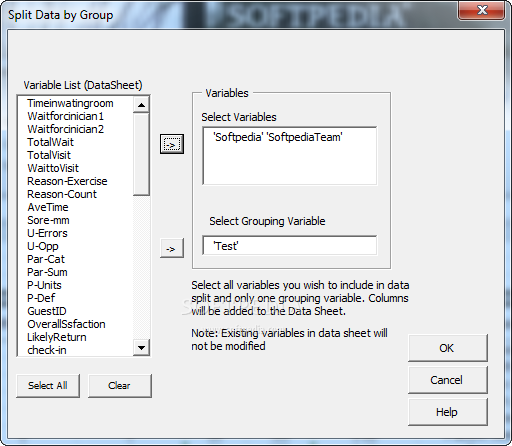Viewport: 512px width, 446px height.
Task: Click the arrow button beside Select Variables
Action: pos(172,144)
